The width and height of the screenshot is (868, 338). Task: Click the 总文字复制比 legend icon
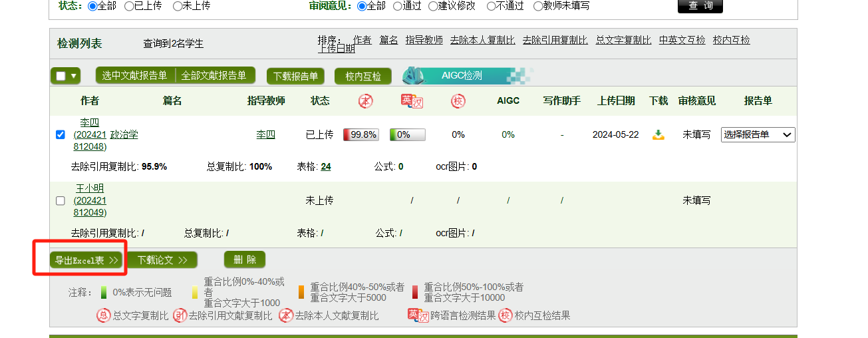pos(104,315)
